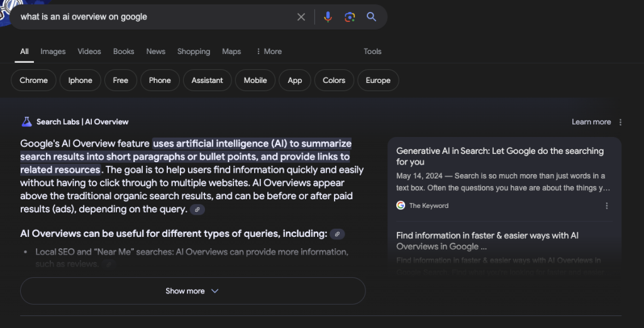
Task: Start voice search with the microphone icon
Action: [328, 17]
